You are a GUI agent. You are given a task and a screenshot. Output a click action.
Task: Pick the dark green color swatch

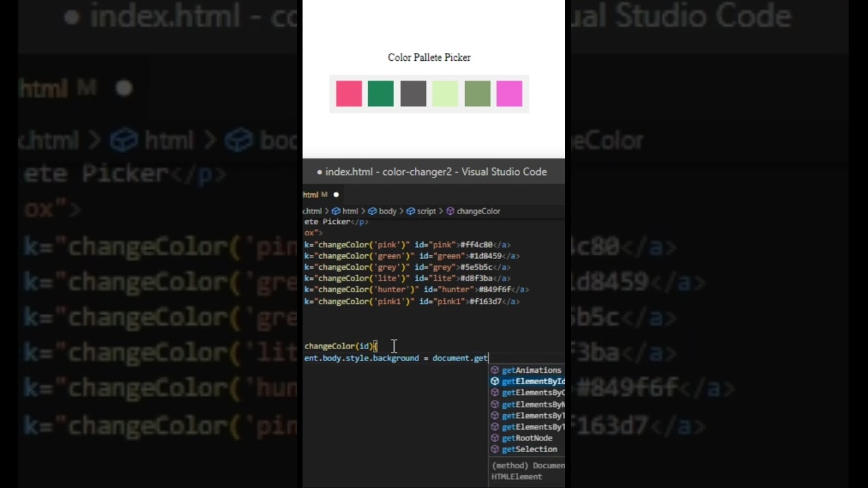(380, 94)
